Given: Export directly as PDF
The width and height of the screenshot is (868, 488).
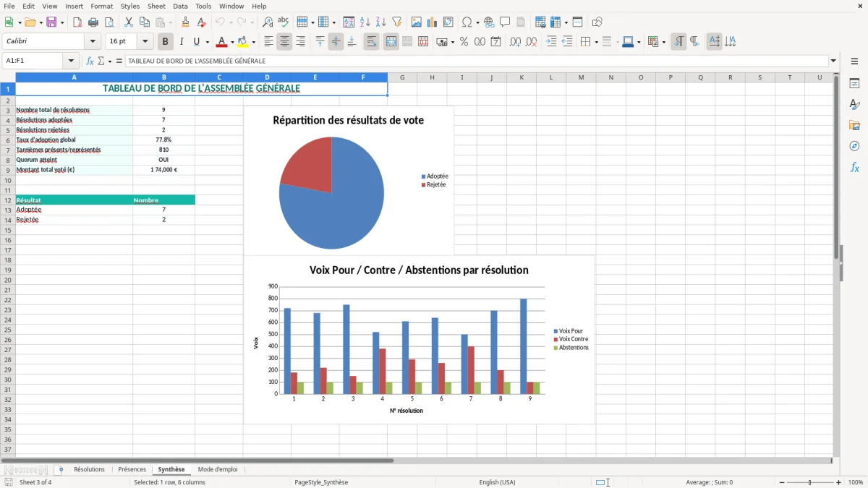Looking at the screenshot, I should pos(77,22).
